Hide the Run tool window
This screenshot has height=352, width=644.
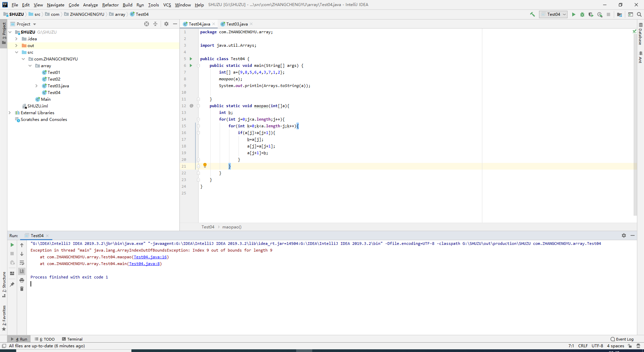click(633, 235)
